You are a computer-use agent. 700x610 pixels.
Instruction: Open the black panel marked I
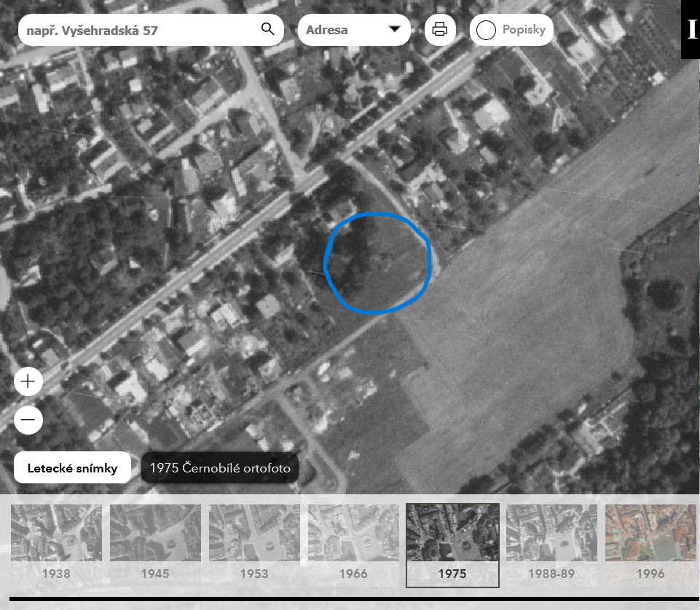[x=691, y=30]
